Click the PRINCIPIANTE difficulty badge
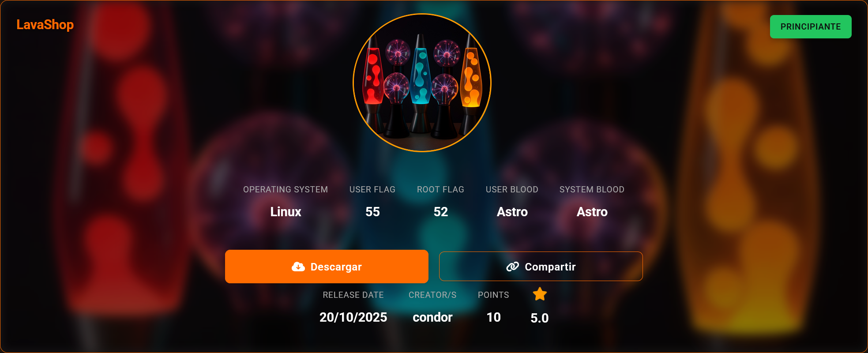This screenshot has height=353, width=868. pyautogui.click(x=811, y=26)
